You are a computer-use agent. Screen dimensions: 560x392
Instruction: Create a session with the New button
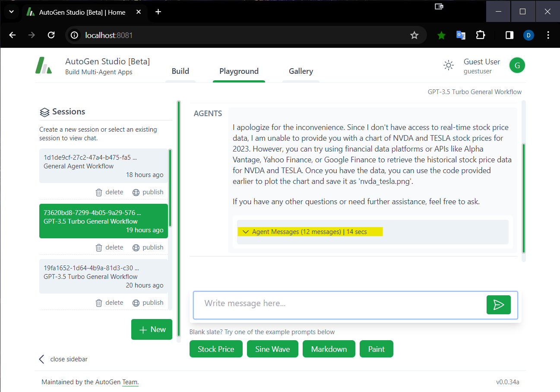tap(152, 329)
